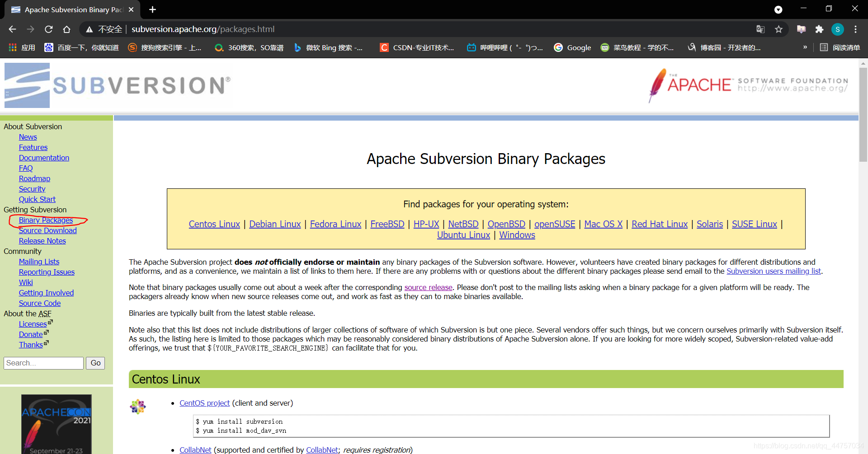Click the browser reload icon
Screen dimensions: 868x454
pyautogui.click(x=49, y=29)
